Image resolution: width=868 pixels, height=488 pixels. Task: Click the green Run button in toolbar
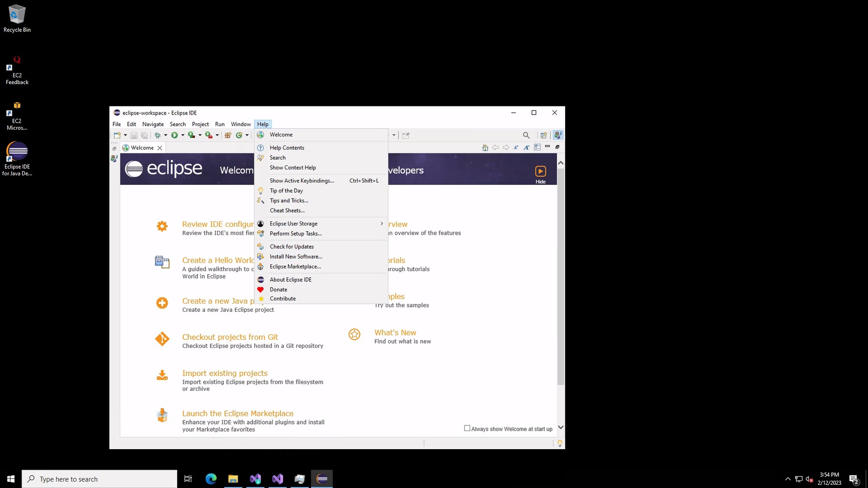(x=174, y=135)
